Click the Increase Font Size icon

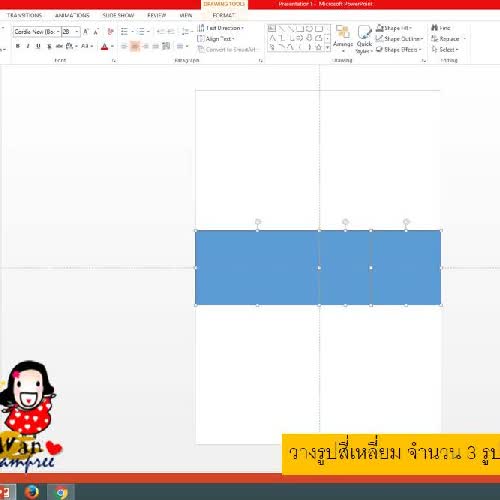86,32
